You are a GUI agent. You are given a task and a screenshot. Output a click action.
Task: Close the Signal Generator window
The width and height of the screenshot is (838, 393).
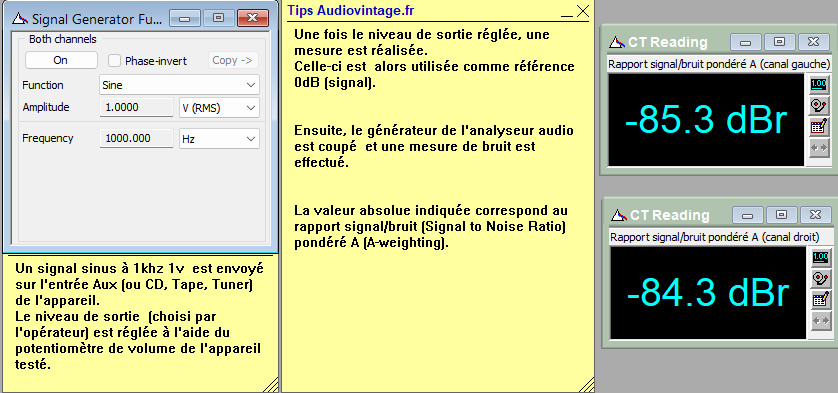click(252, 18)
